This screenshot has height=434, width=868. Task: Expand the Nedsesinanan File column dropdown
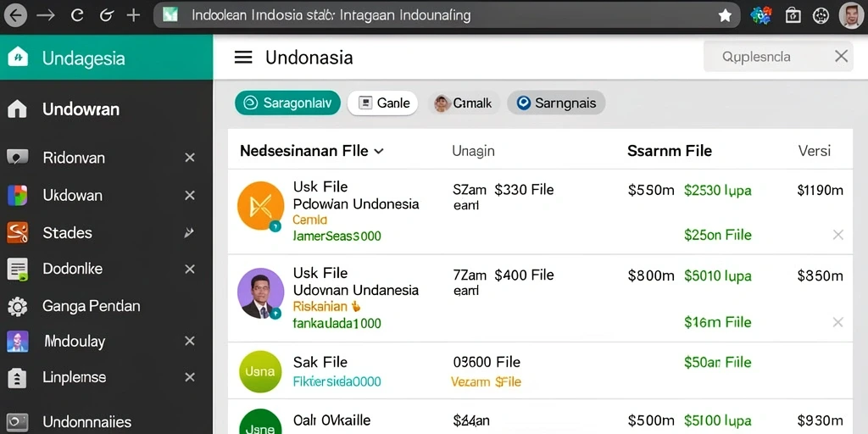click(379, 151)
